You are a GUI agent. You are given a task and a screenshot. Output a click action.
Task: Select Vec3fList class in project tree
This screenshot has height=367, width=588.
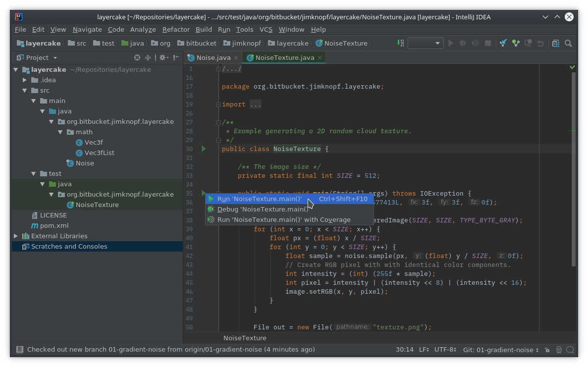tap(95, 153)
